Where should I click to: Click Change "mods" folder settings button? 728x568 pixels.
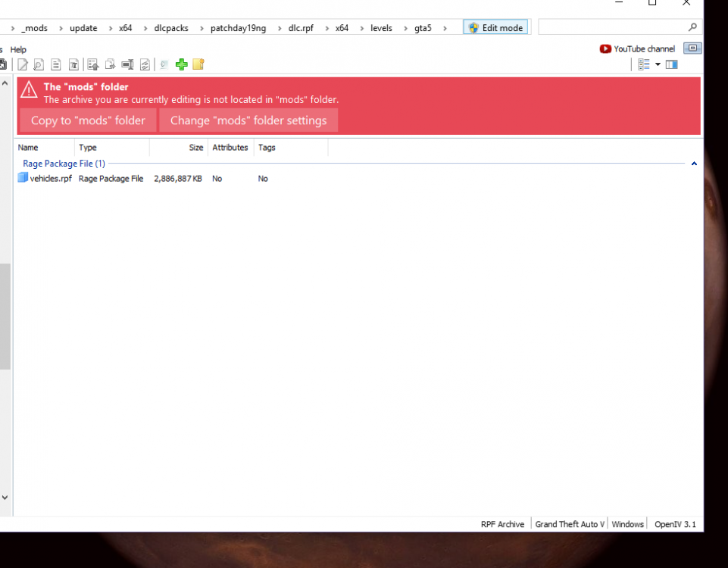click(x=248, y=120)
